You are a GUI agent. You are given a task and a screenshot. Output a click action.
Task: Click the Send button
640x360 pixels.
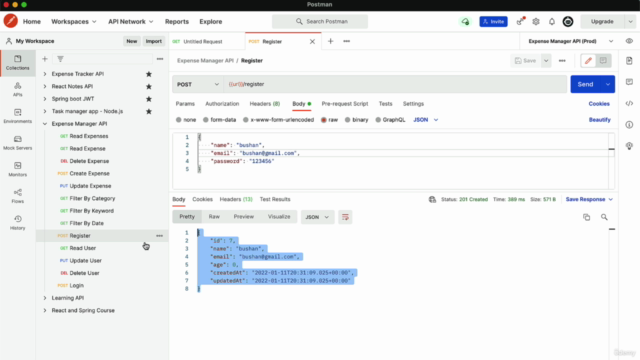tap(585, 84)
